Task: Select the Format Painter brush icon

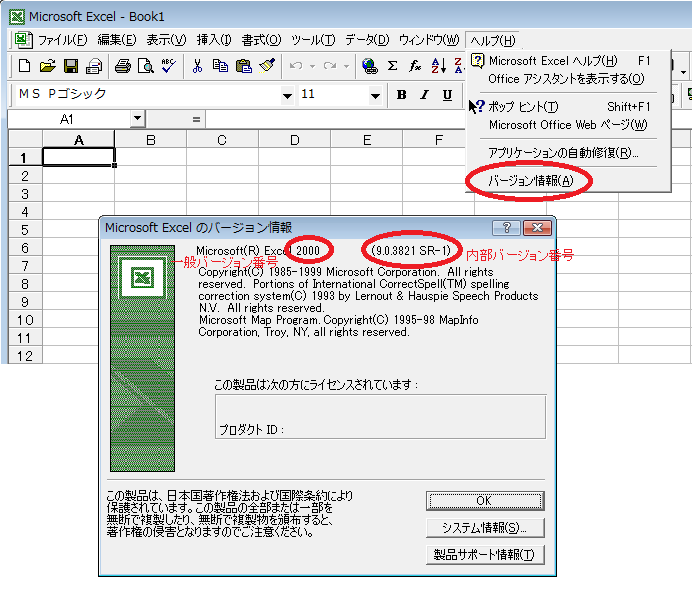Action: coord(267,66)
